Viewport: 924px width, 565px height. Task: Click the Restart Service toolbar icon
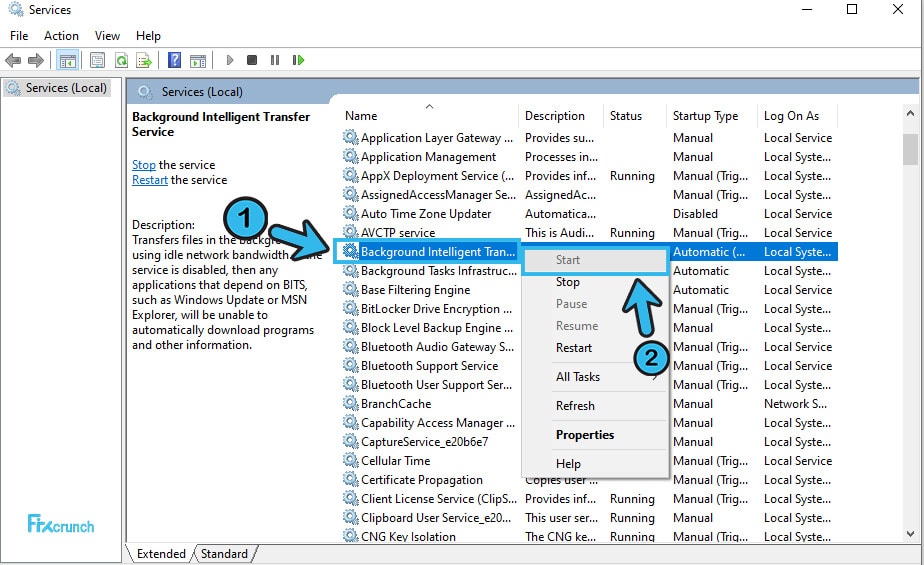click(x=298, y=60)
